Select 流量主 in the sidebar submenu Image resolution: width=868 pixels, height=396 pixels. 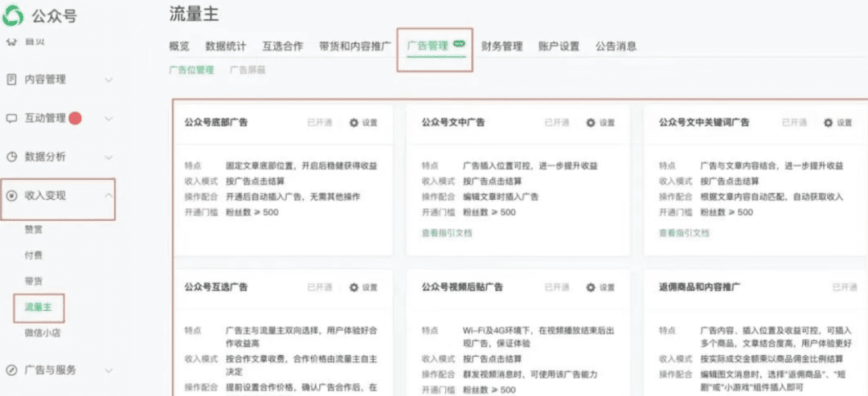click(x=39, y=307)
